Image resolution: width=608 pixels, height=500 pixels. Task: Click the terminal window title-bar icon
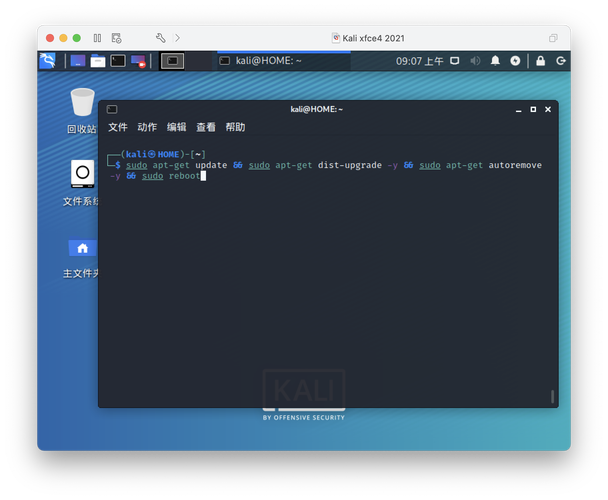112,109
